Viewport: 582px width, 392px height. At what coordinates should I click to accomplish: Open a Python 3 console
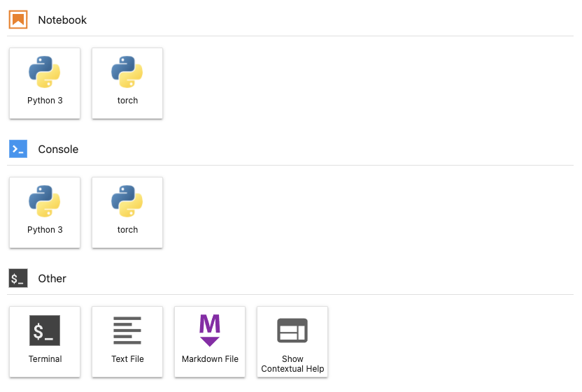click(x=45, y=212)
